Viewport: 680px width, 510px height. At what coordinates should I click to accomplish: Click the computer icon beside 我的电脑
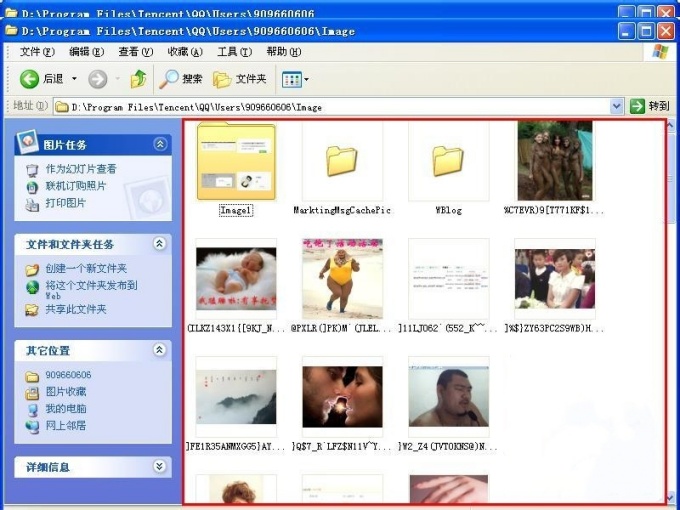click(x=32, y=410)
